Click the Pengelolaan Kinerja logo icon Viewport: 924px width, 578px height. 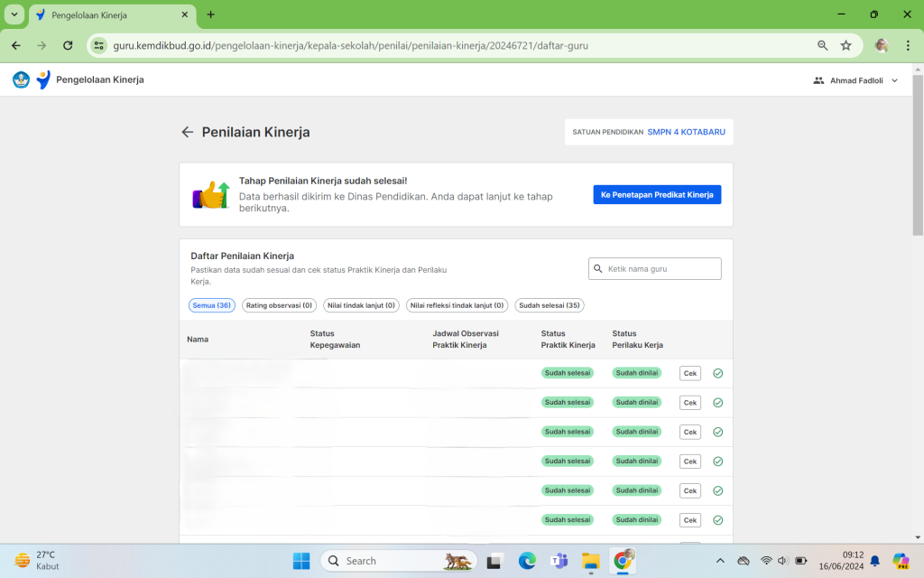point(42,79)
